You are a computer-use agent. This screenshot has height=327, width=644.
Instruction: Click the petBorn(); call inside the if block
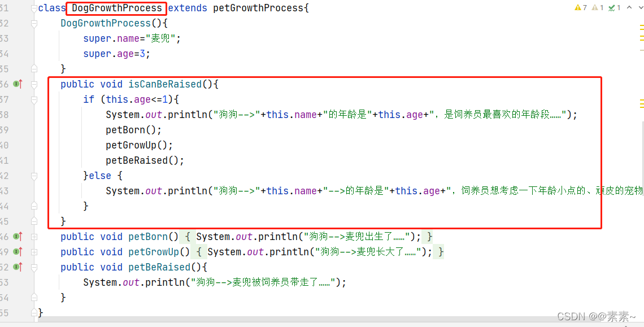(x=134, y=130)
